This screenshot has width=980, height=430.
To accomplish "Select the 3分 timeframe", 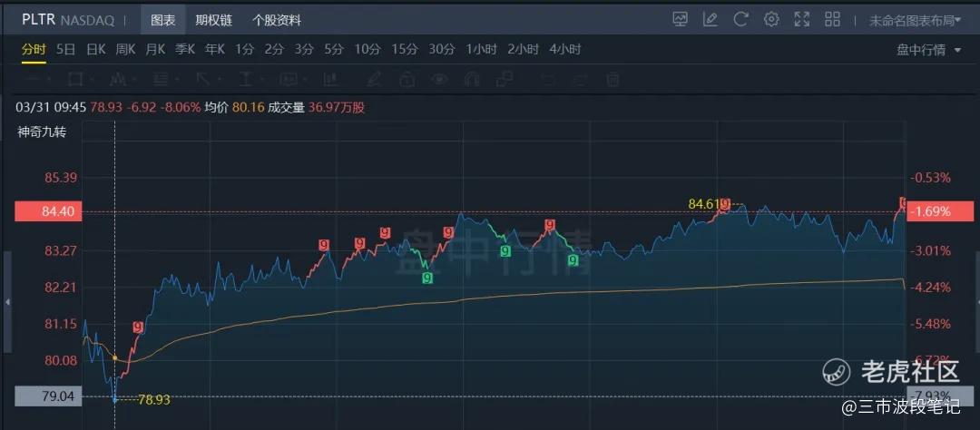I will click(303, 49).
